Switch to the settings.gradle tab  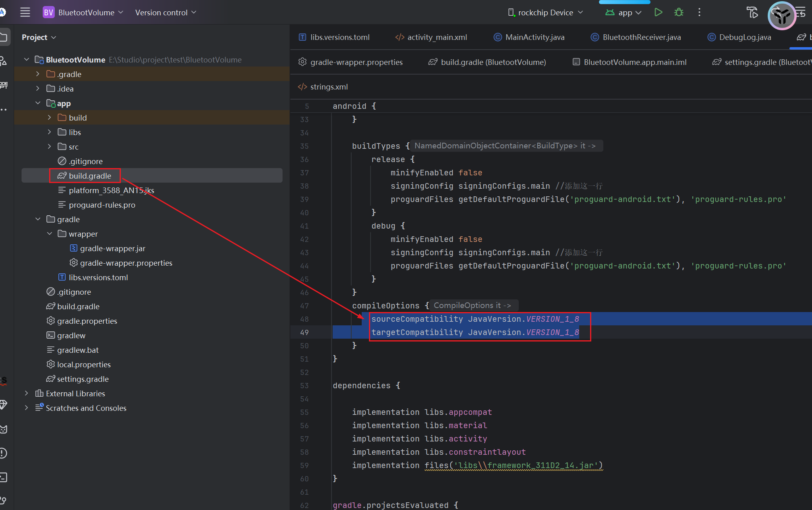[x=762, y=62]
